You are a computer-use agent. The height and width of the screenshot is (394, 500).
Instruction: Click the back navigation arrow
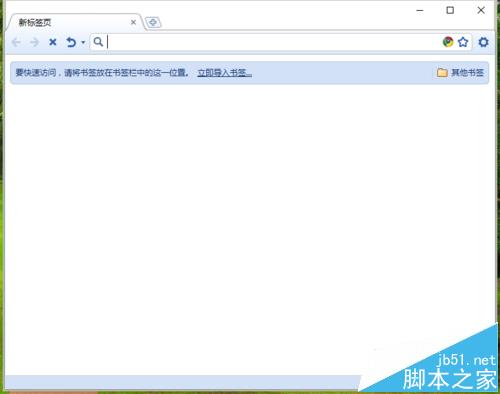click(16, 42)
